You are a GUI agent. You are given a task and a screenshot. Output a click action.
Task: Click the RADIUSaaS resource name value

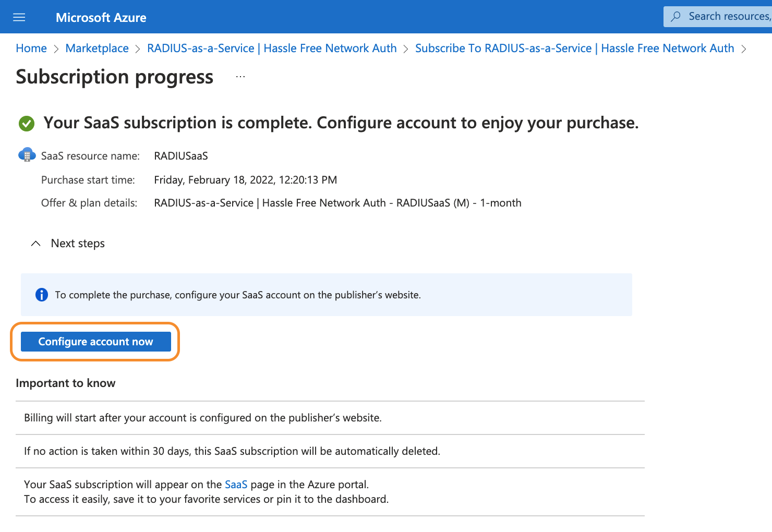(x=181, y=156)
